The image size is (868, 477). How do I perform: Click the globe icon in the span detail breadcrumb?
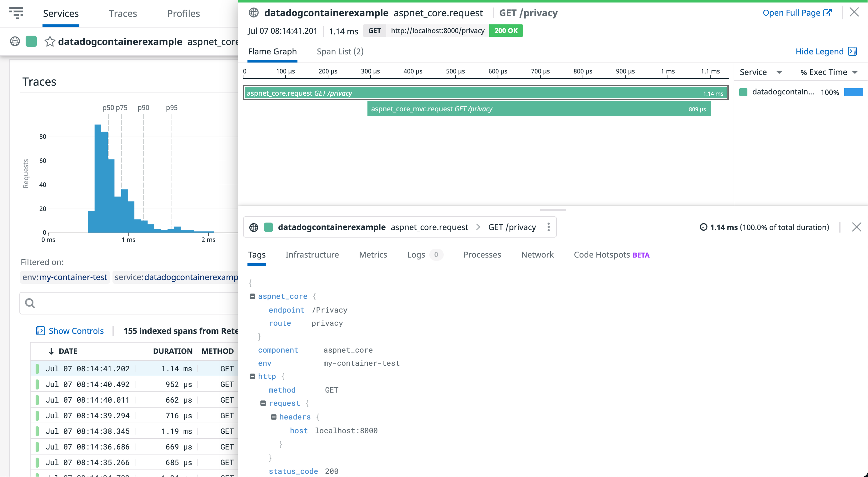pyautogui.click(x=254, y=227)
